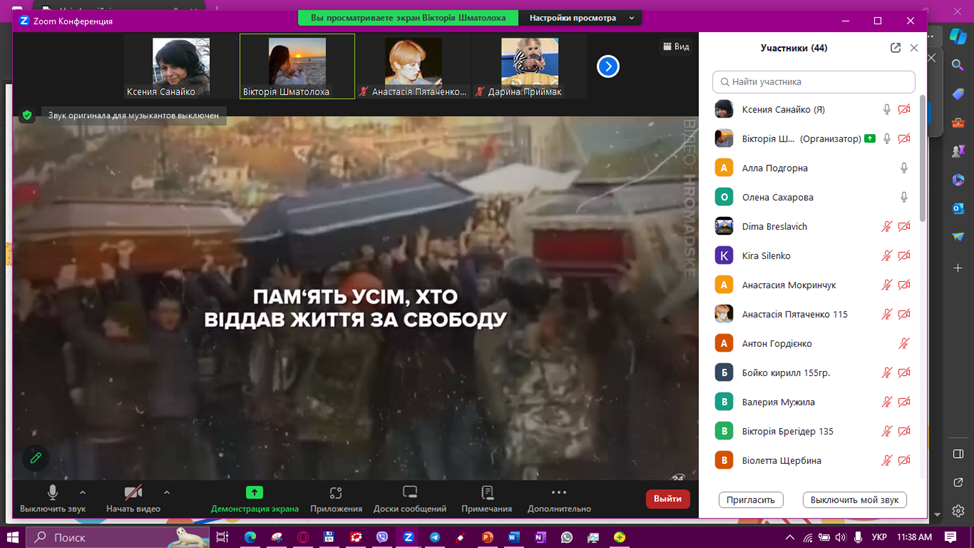The height and width of the screenshot is (548, 974).
Task: Click the red Выйти leave button
Action: pyautogui.click(x=668, y=499)
